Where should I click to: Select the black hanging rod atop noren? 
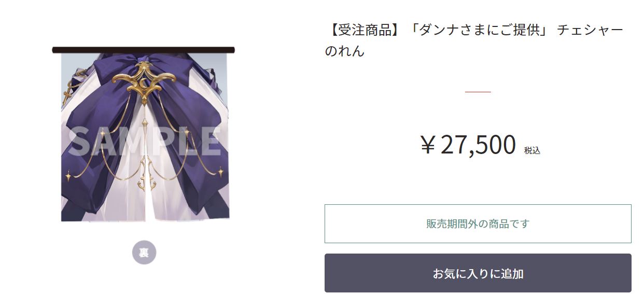click(x=144, y=50)
